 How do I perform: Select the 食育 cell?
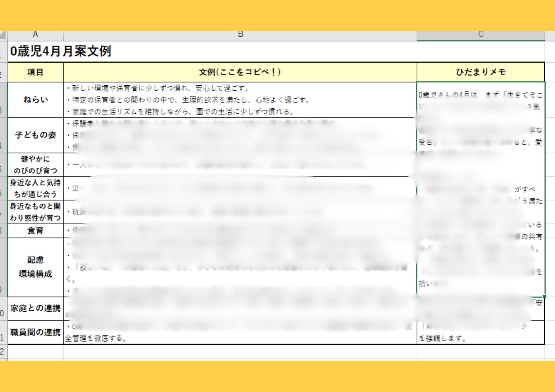click(35, 231)
